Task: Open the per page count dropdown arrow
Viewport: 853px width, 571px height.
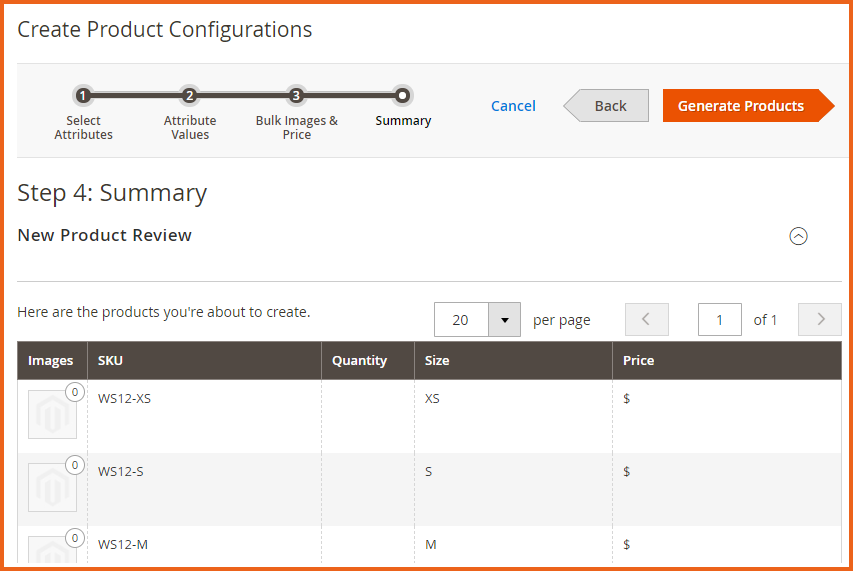Action: click(x=504, y=320)
